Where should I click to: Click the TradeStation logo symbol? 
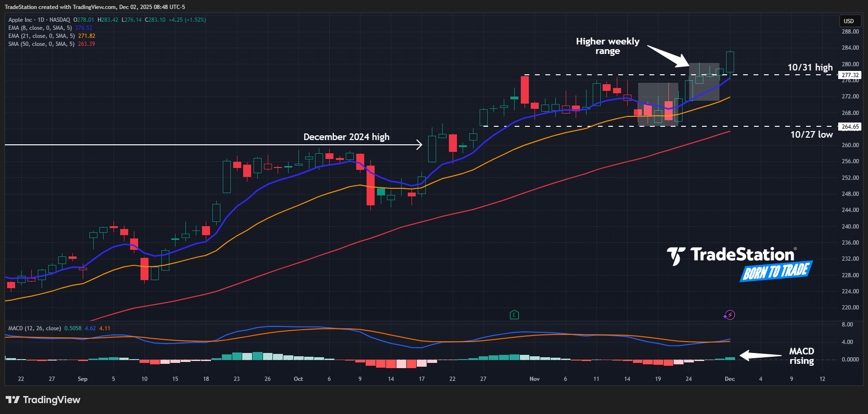pos(676,256)
